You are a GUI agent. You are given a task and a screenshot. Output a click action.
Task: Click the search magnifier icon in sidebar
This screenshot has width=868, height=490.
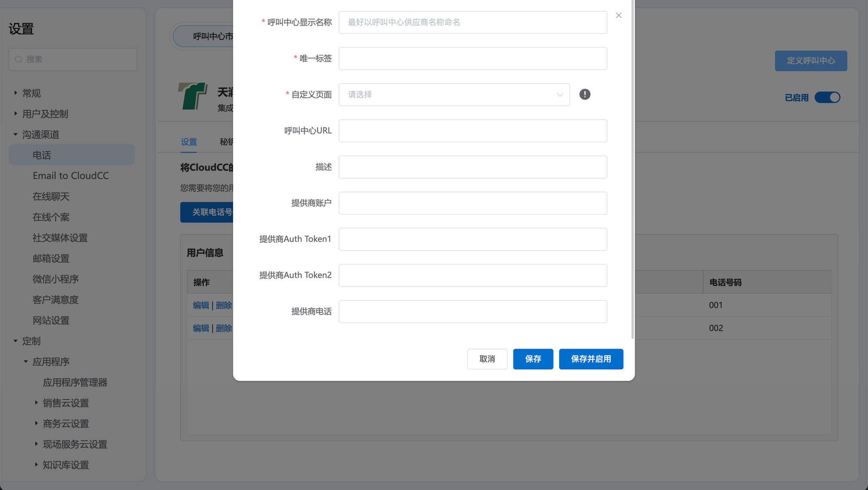pos(19,59)
